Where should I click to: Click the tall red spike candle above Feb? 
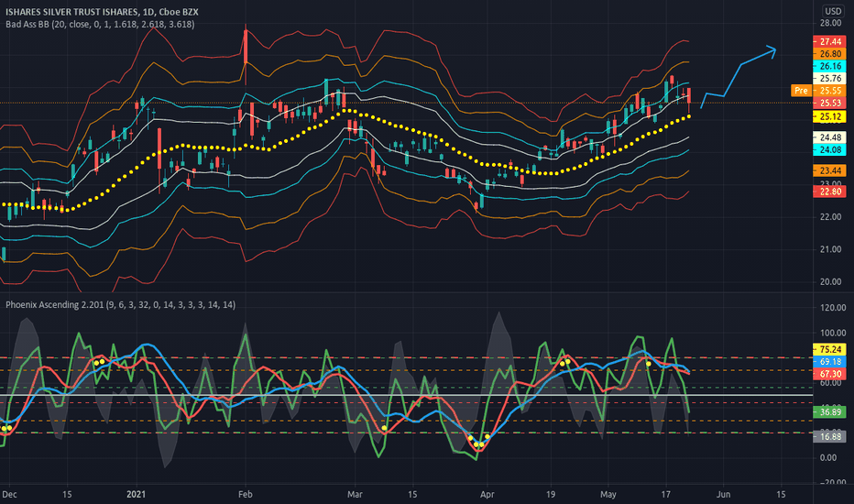246,47
